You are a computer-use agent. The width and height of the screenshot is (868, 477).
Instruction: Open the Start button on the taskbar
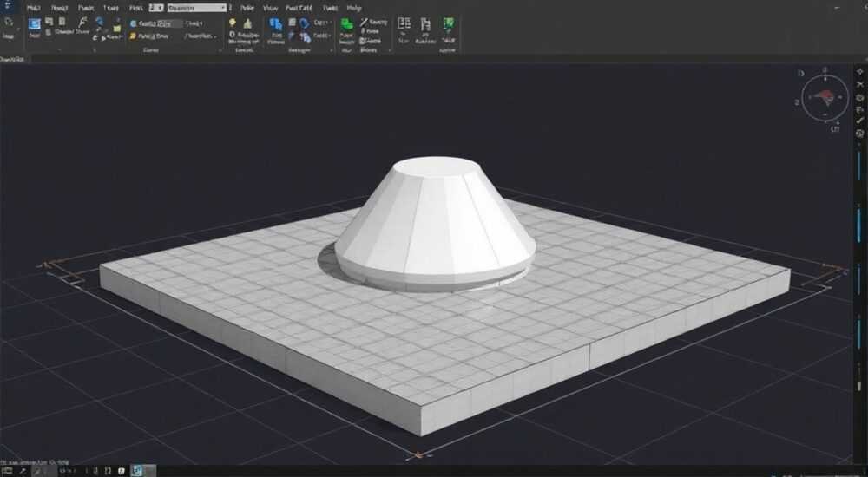tap(8, 471)
